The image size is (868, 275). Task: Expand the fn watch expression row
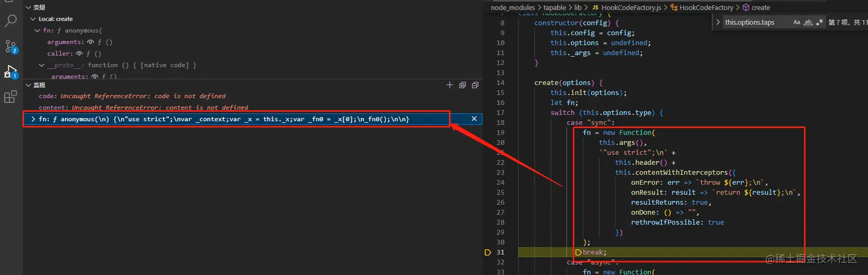point(33,119)
